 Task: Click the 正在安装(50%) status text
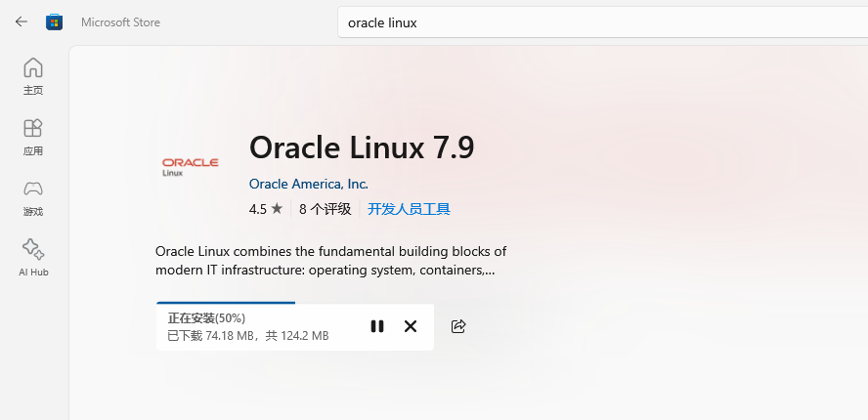point(206,318)
